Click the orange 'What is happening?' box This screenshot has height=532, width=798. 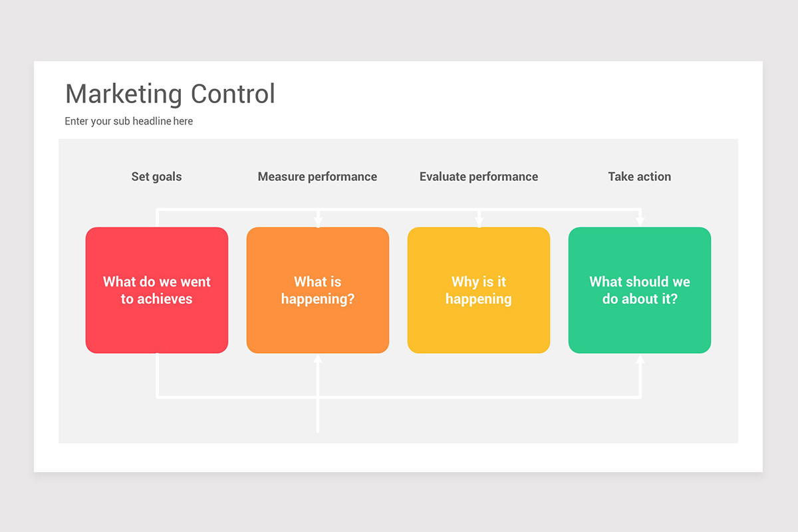(318, 290)
